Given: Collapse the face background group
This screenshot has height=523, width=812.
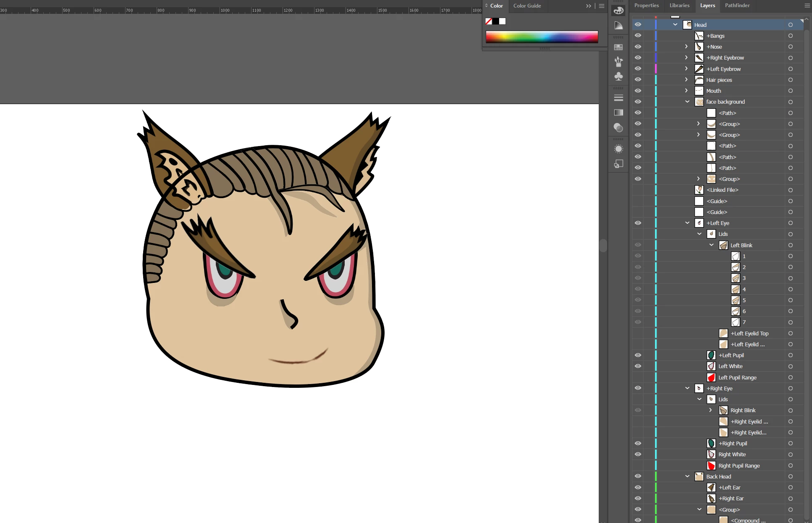Looking at the screenshot, I should click(687, 102).
